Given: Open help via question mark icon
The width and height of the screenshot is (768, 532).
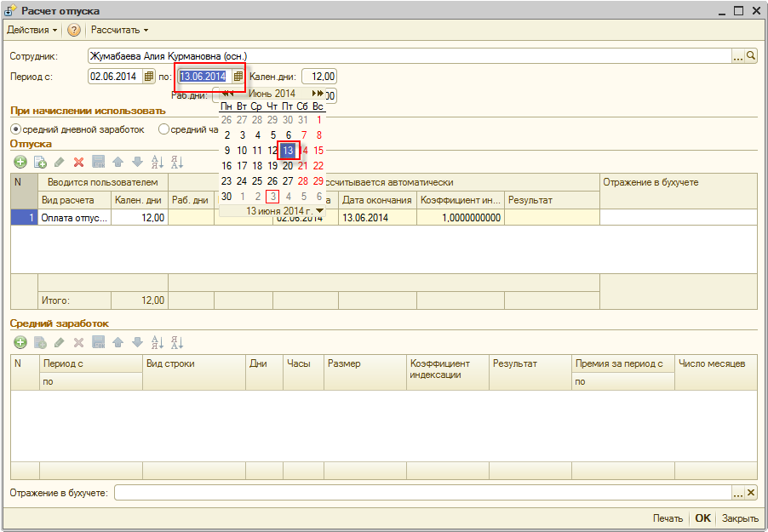Looking at the screenshot, I should coord(73,31).
